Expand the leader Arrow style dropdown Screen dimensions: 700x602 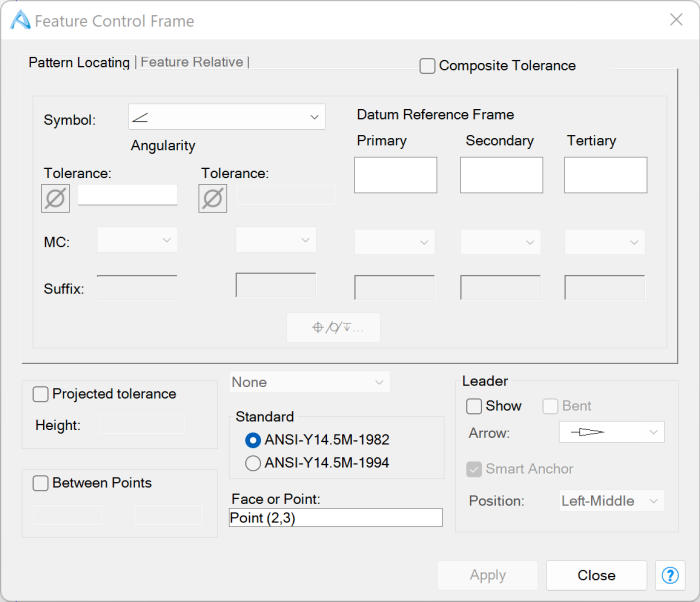click(x=611, y=432)
